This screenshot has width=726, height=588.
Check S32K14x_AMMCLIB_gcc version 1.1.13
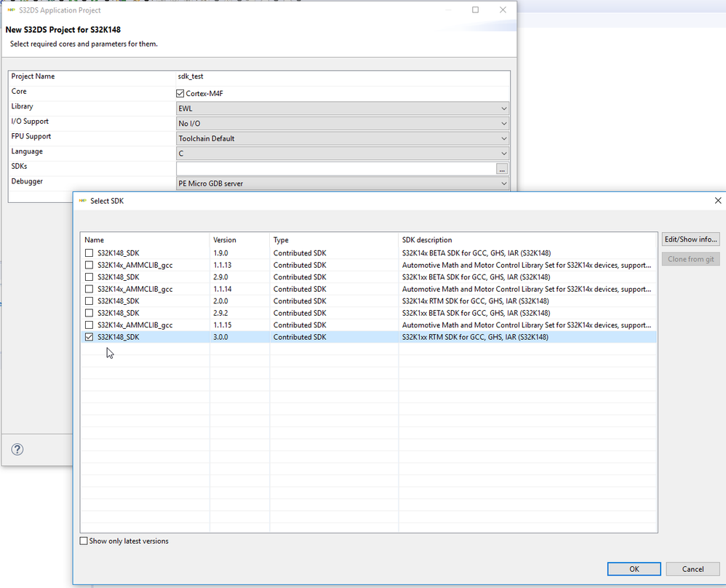click(89, 265)
